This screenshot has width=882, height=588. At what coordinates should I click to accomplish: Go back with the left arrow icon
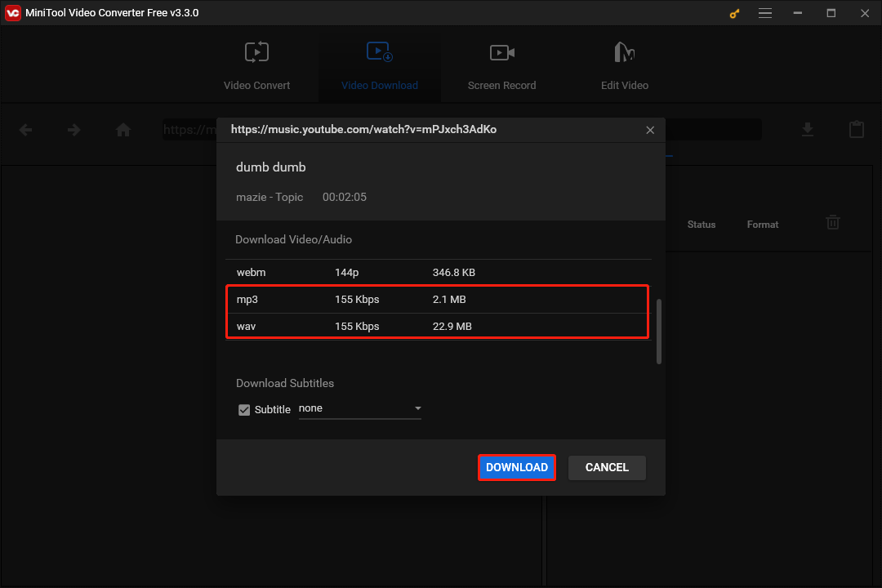[26, 130]
